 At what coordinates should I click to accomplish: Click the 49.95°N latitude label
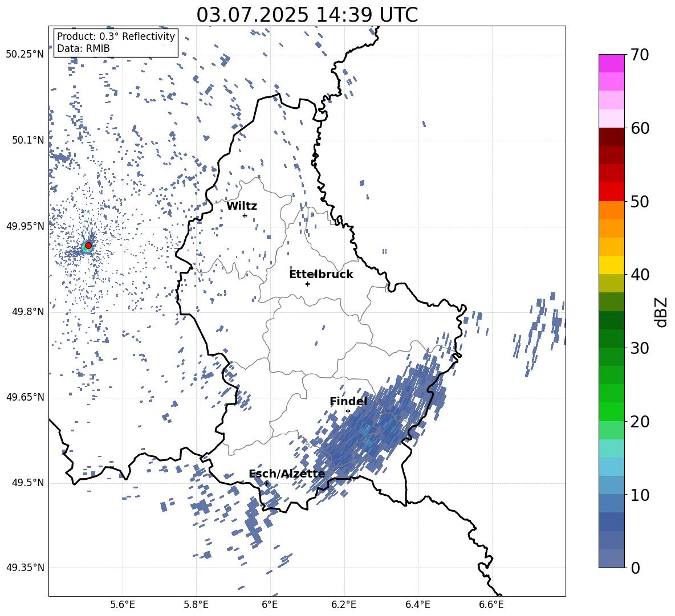click(25, 226)
